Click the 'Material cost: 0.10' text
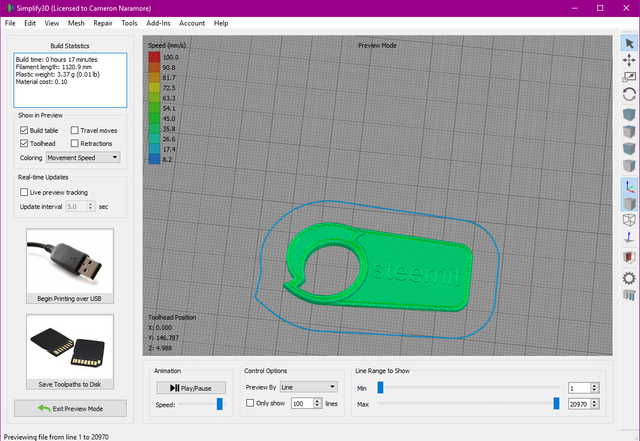640x441 pixels. coord(41,82)
